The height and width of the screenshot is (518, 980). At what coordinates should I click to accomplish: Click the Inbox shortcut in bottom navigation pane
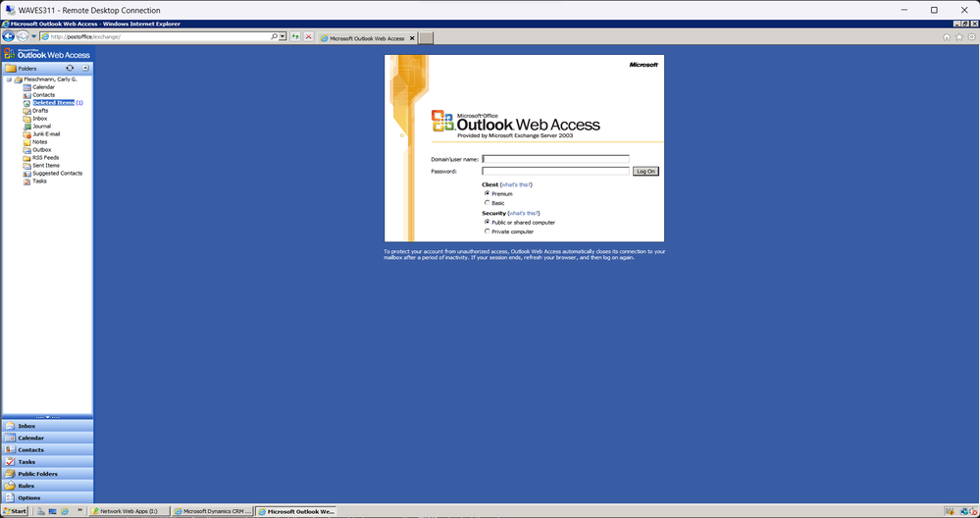47,426
